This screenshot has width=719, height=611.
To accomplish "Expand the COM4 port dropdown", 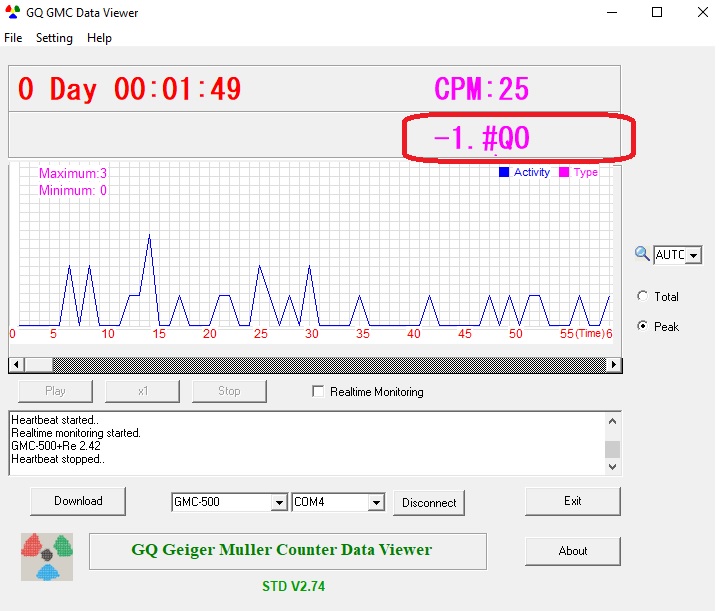I will click(x=376, y=502).
